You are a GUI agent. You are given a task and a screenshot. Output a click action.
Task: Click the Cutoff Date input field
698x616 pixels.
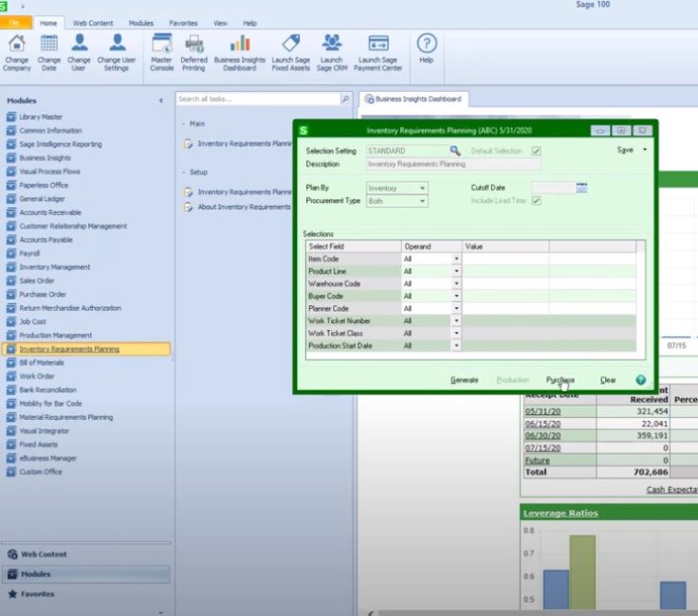tap(553, 189)
